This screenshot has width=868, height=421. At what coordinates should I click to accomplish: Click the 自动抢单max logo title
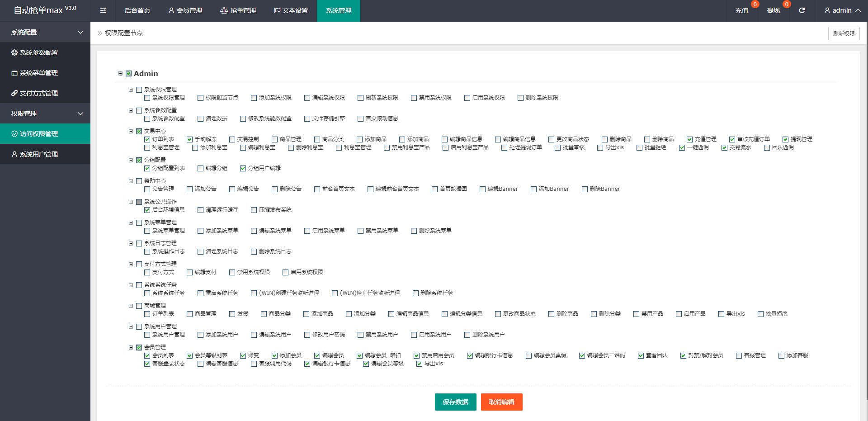[45, 10]
